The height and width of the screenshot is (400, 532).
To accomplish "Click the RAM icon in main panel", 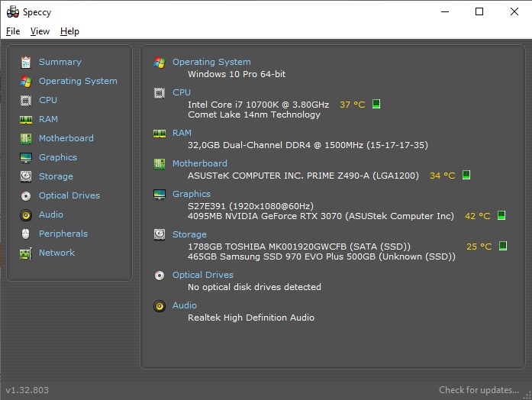I will (160, 134).
